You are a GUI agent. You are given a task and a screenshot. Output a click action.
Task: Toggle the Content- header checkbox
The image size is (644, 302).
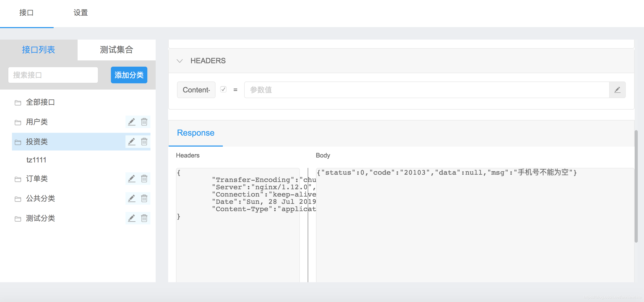click(x=223, y=89)
